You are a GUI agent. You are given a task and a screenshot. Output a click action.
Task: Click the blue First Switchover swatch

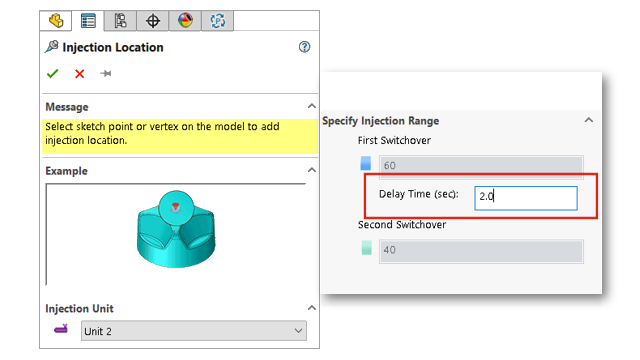[x=366, y=163]
